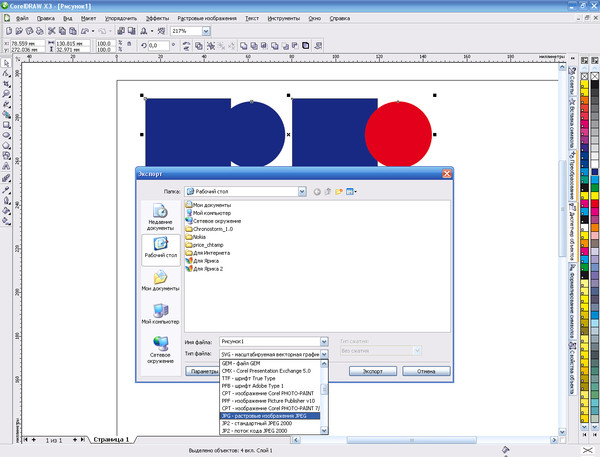The image size is (600, 457).
Task: Click the no-color X swatch in left palette column
Action: pyautogui.click(x=584, y=77)
